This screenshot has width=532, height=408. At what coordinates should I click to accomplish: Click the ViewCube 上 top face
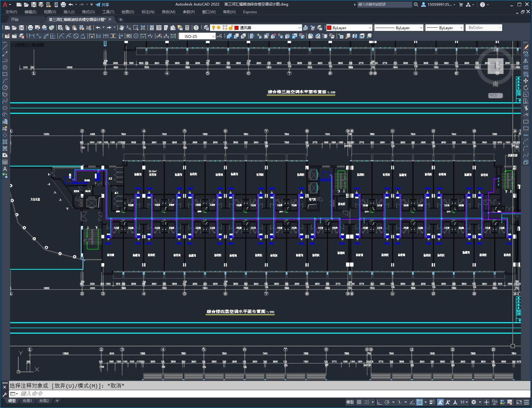[495, 66]
